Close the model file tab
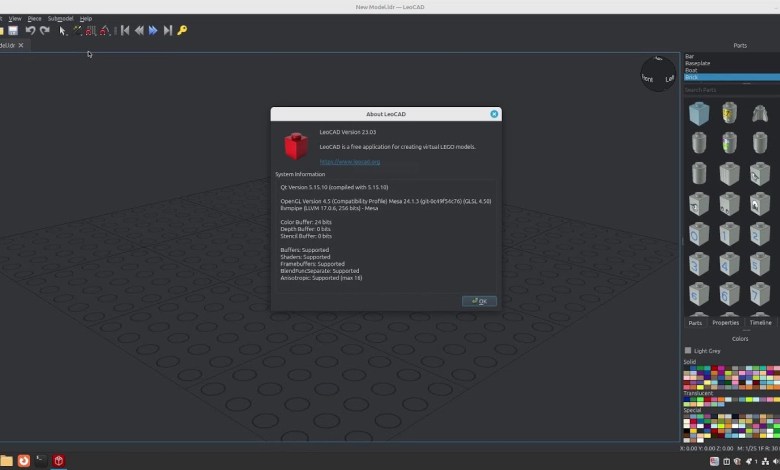Screen dimensions: 780x470 coord(21,45)
